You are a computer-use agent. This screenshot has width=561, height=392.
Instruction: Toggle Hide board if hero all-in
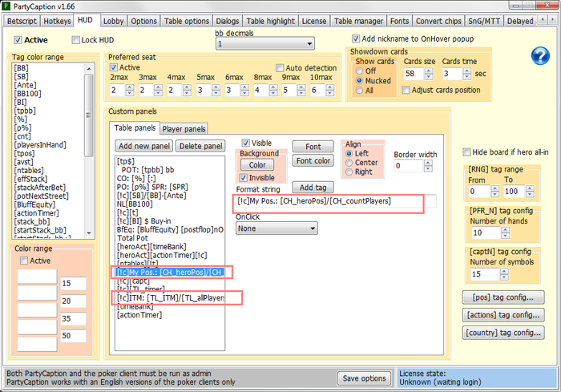[468, 152]
